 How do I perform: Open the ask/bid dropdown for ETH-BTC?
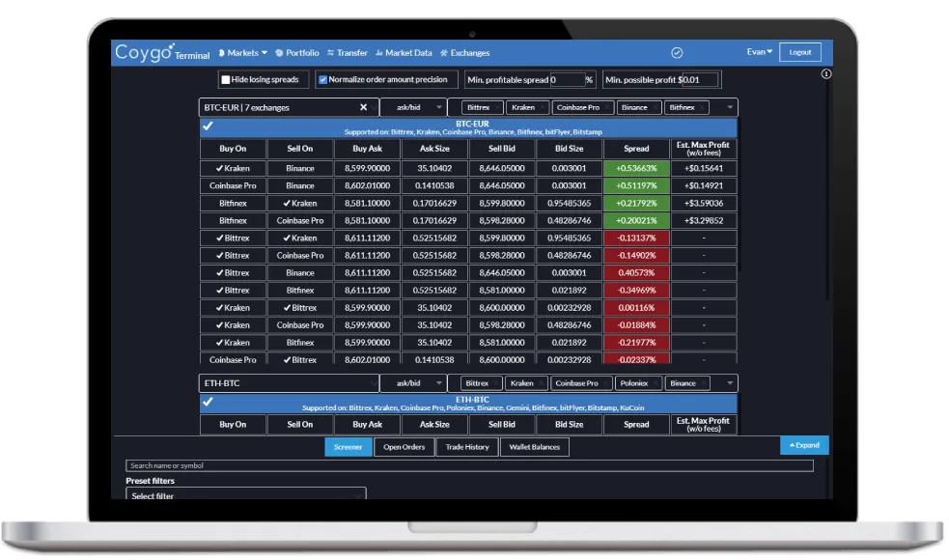413,383
